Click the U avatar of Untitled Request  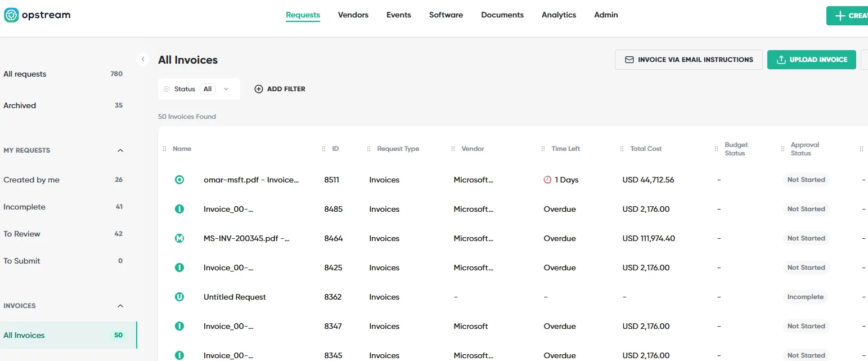coord(179,297)
